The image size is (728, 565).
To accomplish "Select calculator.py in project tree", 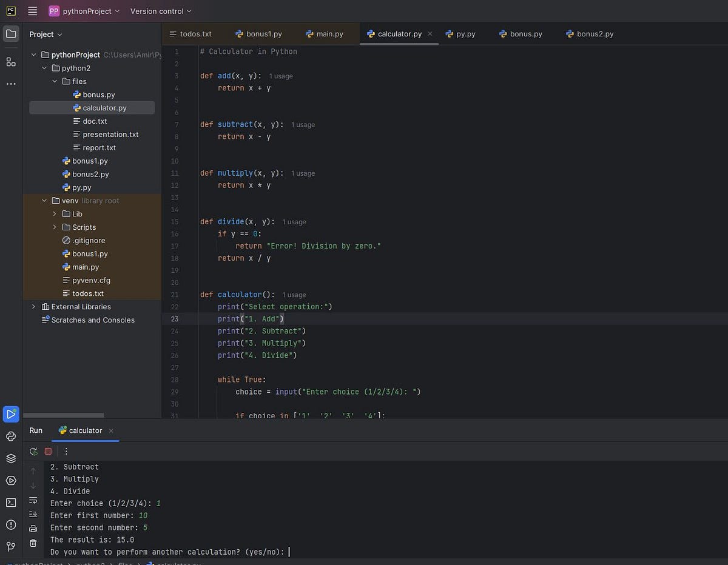I will (x=92, y=108).
